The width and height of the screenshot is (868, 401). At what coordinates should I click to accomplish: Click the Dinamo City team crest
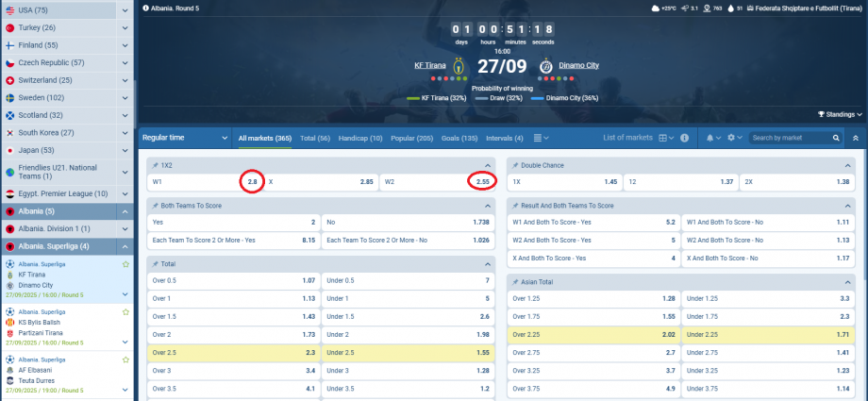545,67
